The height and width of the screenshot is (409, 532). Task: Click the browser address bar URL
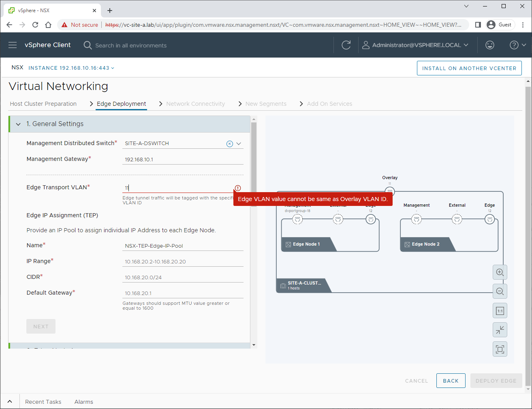tap(283, 25)
